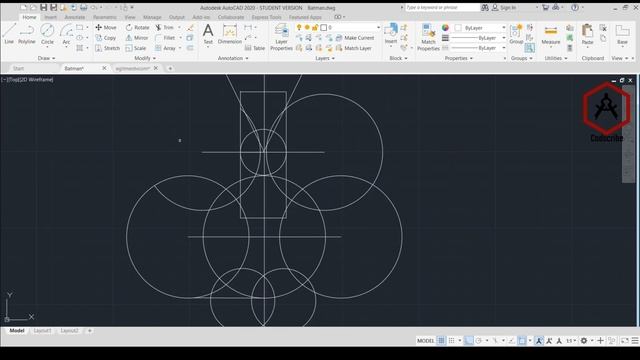
Task: Click the workspace switching gear icon
Action: [x=584, y=340]
